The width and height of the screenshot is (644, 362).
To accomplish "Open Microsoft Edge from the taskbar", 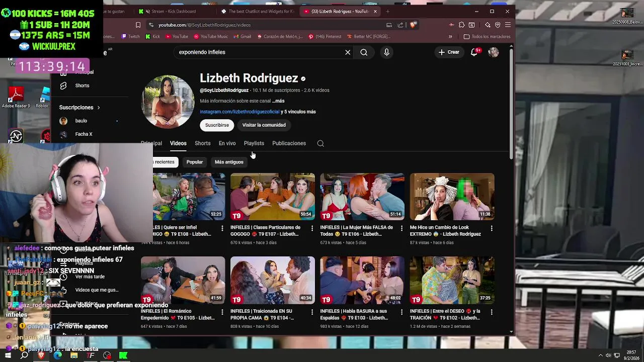I will [57, 355].
